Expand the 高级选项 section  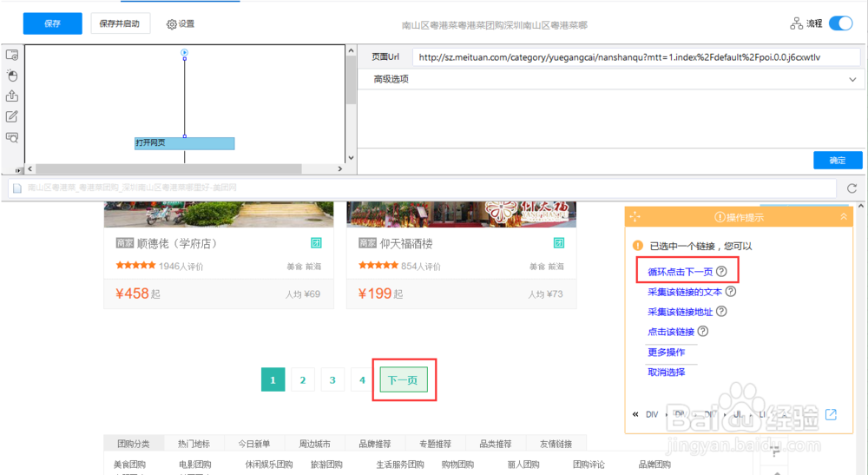click(608, 79)
